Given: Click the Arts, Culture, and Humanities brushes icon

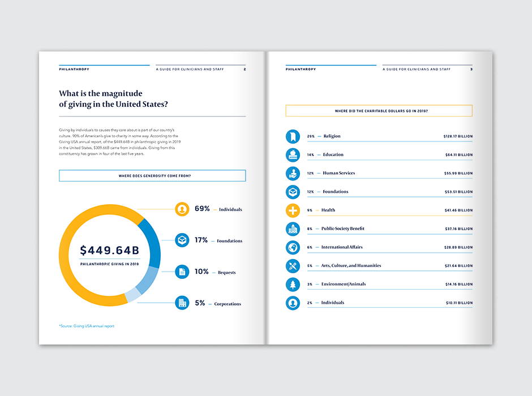Looking at the screenshot, I should point(292,265).
